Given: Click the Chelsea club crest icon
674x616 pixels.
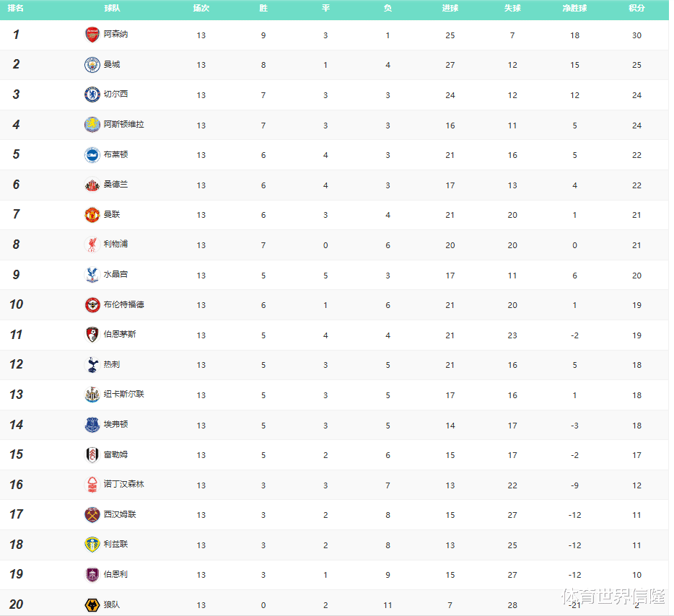Looking at the screenshot, I should [92, 94].
